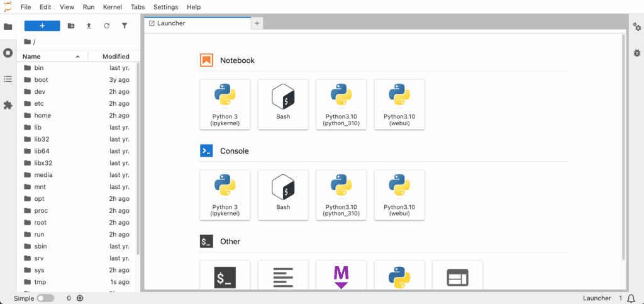The width and height of the screenshot is (644, 304).
Task: Create a new Text File
Action: 283,276
